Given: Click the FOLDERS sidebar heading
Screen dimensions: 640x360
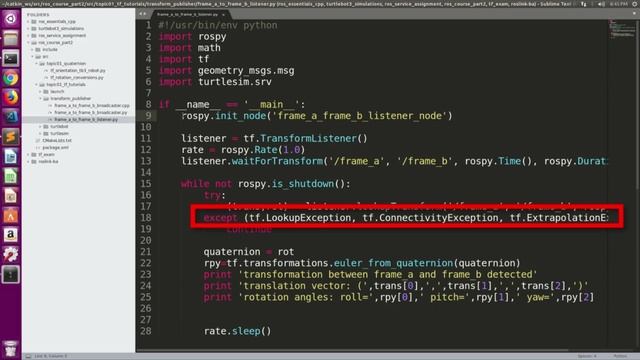Looking at the screenshot, I should point(38,15).
